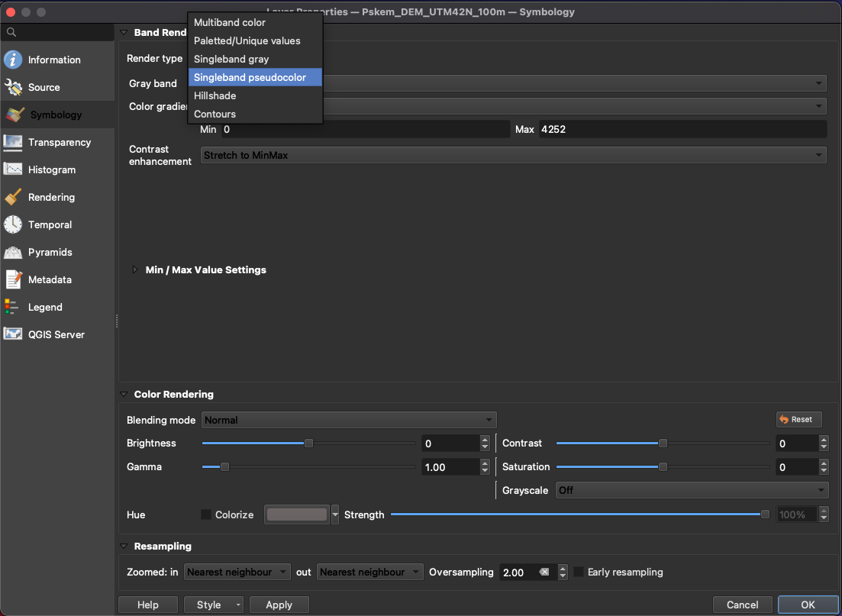This screenshot has width=842, height=616.
Task: Enable the Colorize checkbox
Action: (x=206, y=514)
